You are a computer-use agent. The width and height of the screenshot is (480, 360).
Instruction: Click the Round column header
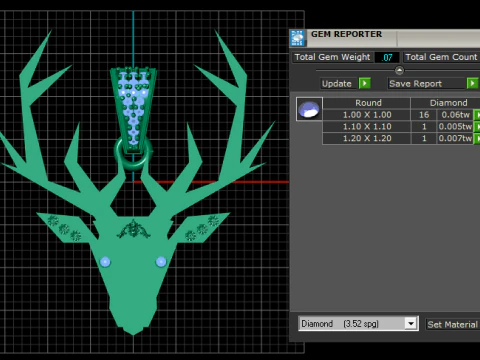click(368, 103)
